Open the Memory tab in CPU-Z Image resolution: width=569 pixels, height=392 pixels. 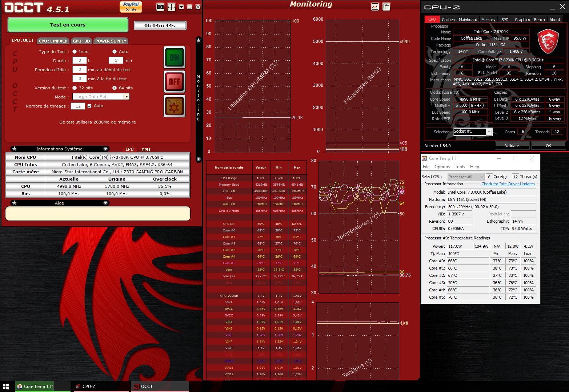coord(488,20)
